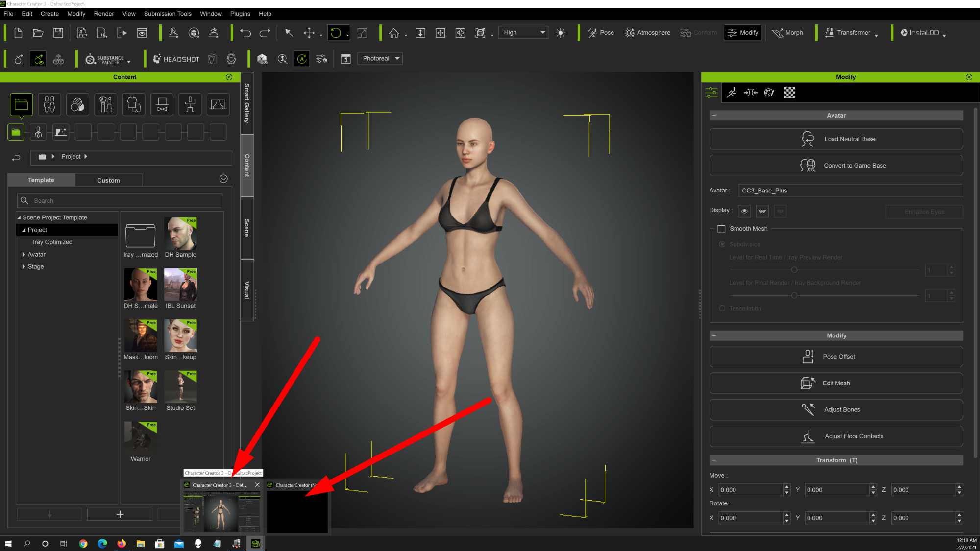Open Atmosphere settings

point(647,33)
